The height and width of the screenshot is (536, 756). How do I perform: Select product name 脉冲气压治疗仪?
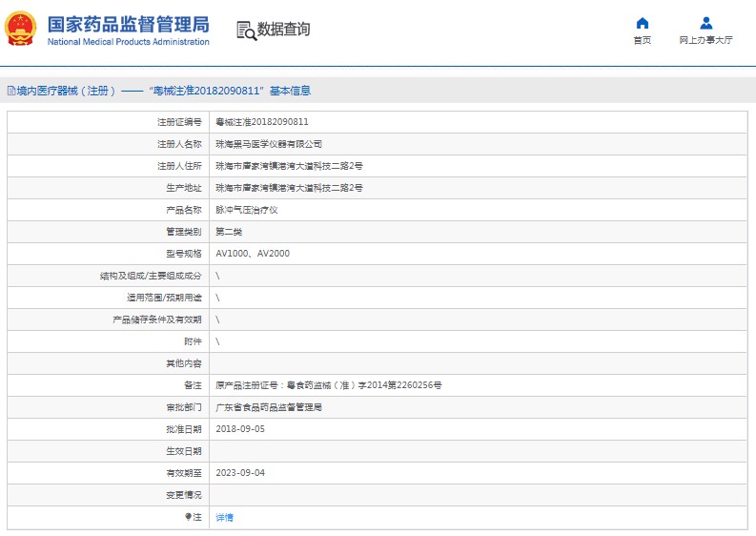point(246,210)
